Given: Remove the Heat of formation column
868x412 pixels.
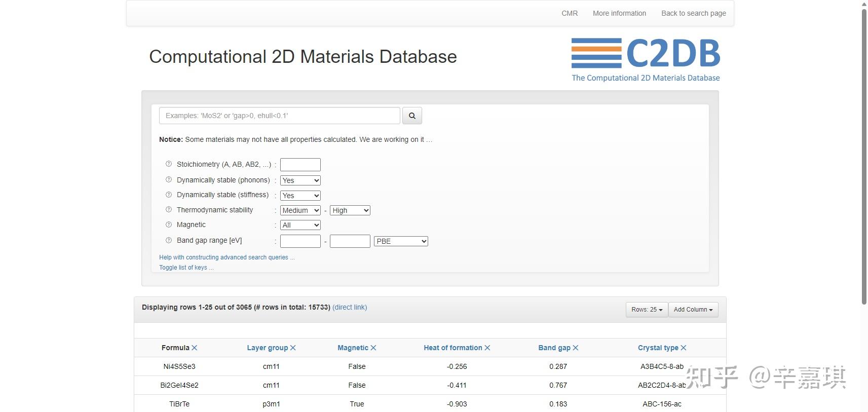Looking at the screenshot, I should tap(487, 348).
